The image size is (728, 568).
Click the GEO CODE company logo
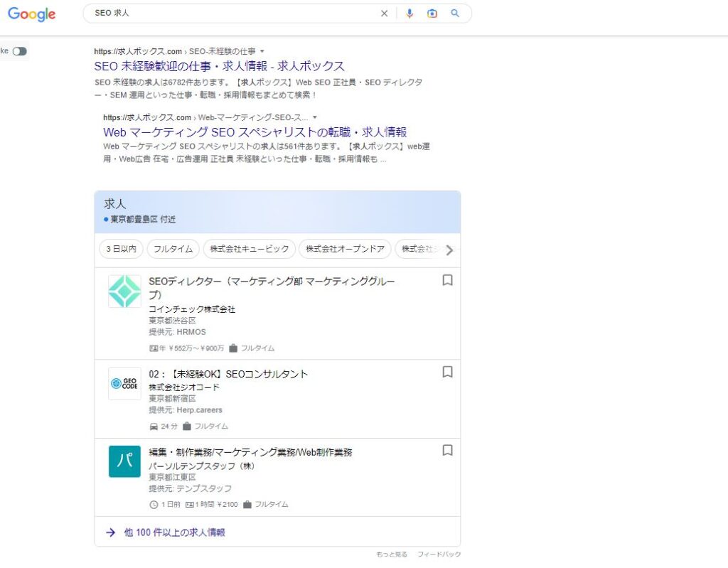(124, 383)
